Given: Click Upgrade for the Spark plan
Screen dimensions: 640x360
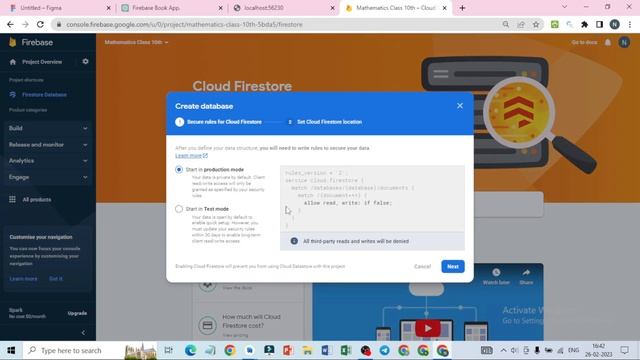Looking at the screenshot, I should click(77, 313).
